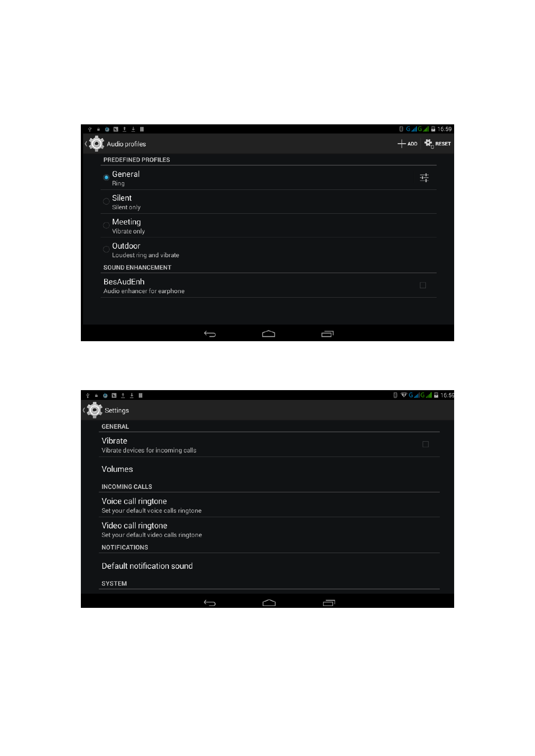Tap Settings gear back icon

(93, 410)
